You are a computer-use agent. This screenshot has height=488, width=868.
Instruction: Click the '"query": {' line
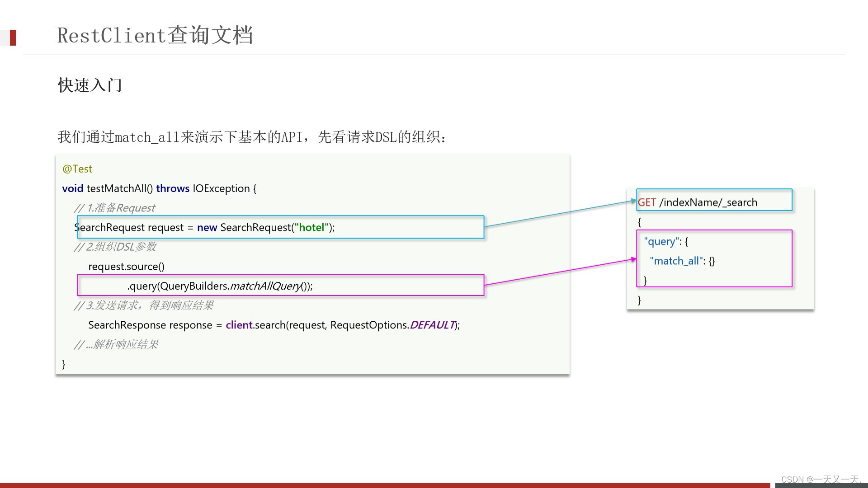tap(666, 242)
